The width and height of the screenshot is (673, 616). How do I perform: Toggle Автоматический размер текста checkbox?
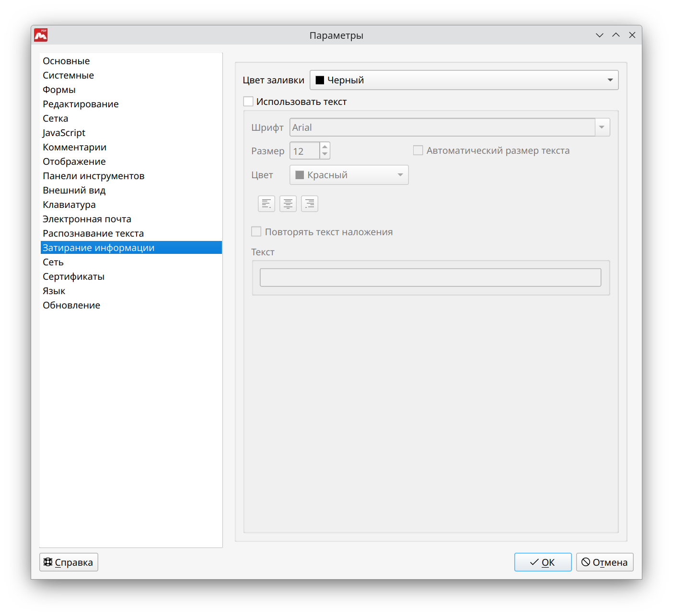tap(418, 150)
